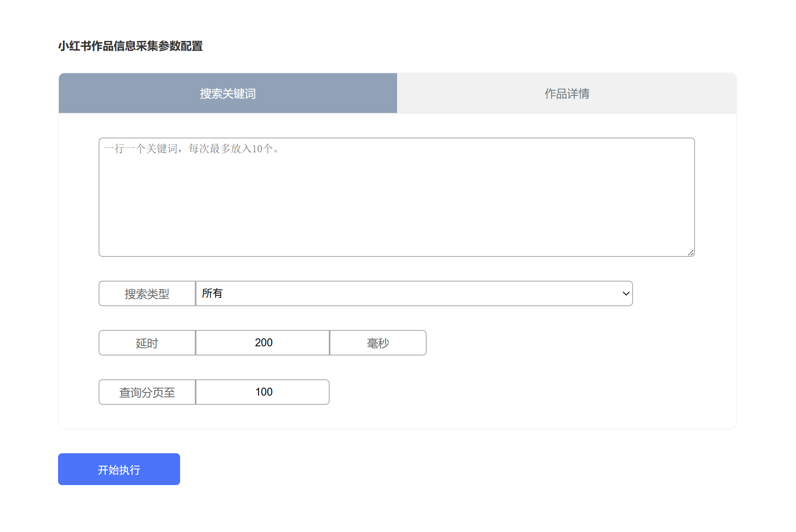Click the 延时 label box
This screenshot has height=532, width=796.
pyautogui.click(x=147, y=343)
